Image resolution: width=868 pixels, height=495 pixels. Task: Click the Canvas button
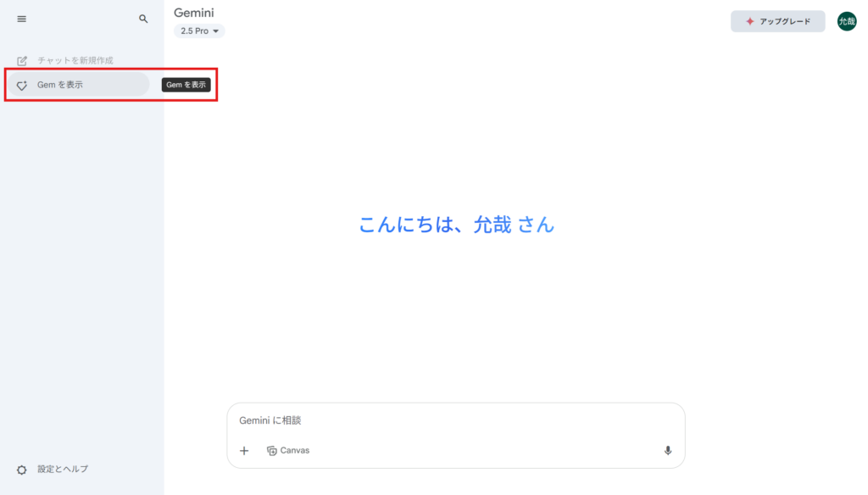pyautogui.click(x=288, y=450)
